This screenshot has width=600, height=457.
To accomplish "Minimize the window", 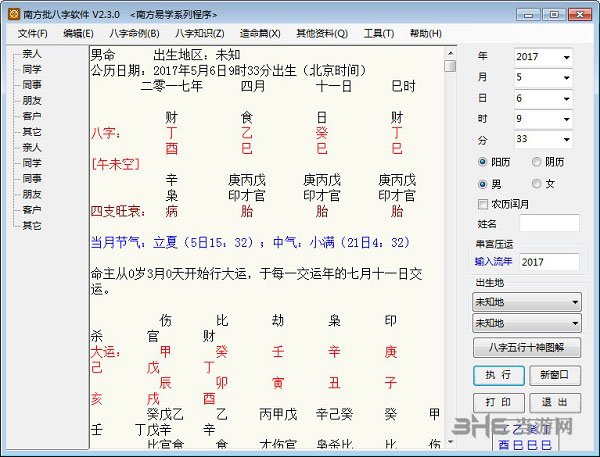I will (528, 15).
